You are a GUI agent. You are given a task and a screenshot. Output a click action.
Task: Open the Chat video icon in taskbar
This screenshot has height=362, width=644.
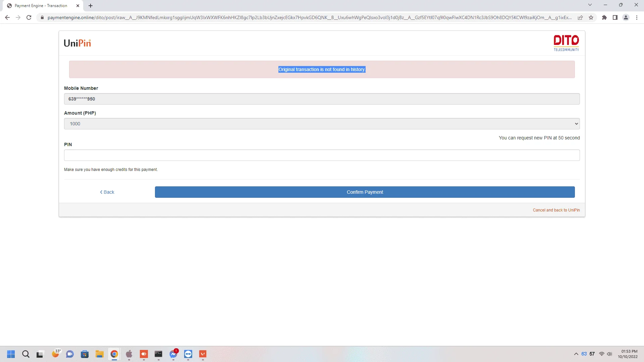point(70,354)
